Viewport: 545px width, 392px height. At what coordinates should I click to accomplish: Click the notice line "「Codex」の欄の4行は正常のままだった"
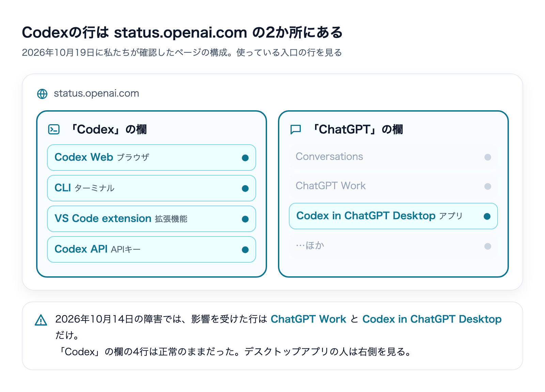234,352
